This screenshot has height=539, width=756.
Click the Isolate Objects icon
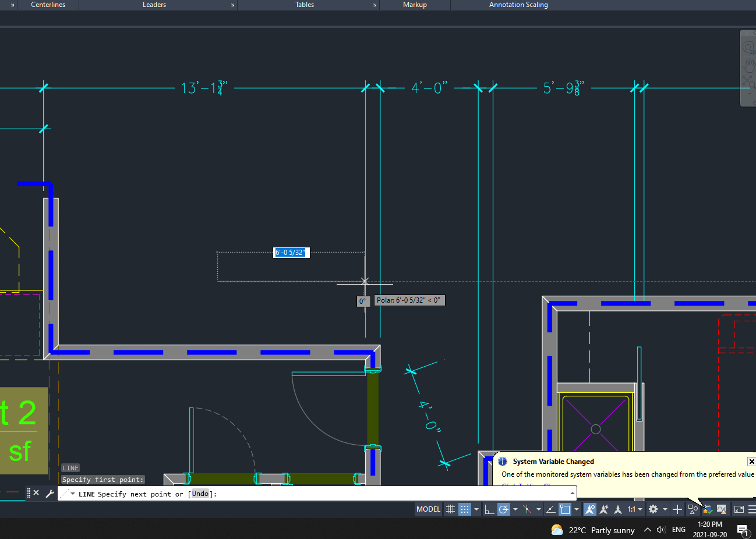pyautogui.click(x=692, y=509)
